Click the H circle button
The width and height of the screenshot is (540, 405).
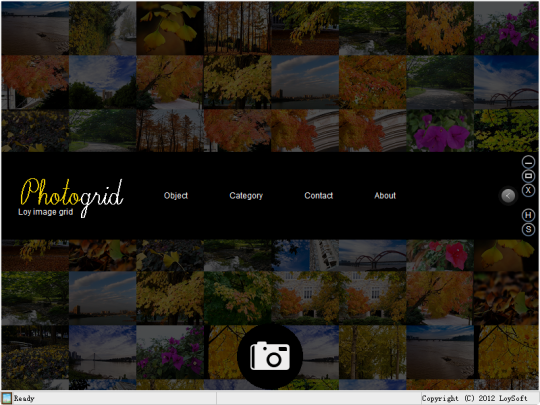coord(528,216)
